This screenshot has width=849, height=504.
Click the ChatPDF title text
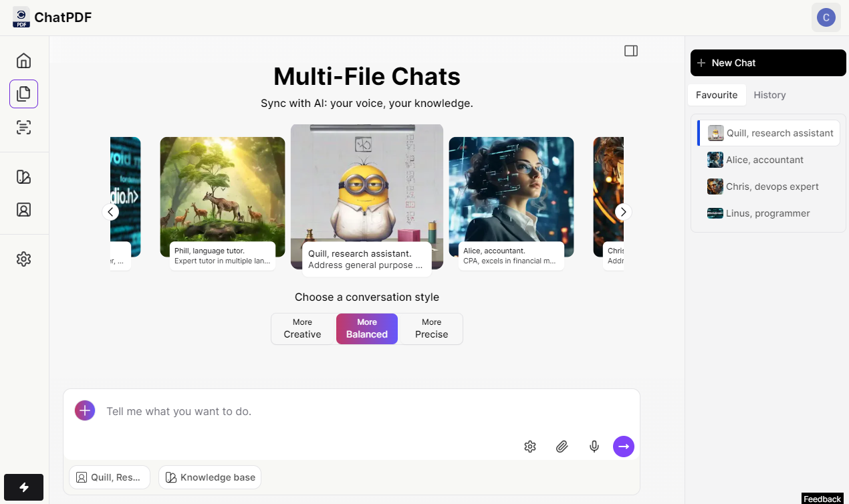pos(63,17)
